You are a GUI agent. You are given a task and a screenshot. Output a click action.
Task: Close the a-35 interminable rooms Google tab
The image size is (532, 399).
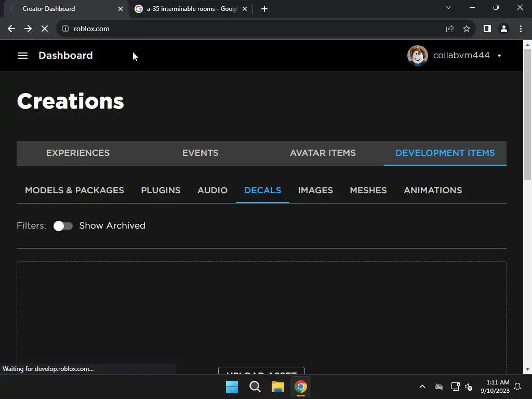point(245,9)
